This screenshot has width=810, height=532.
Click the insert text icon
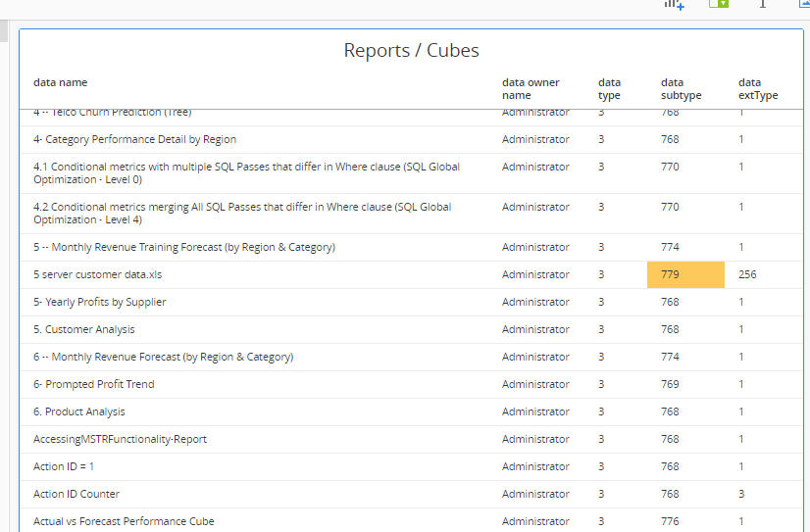click(763, 4)
